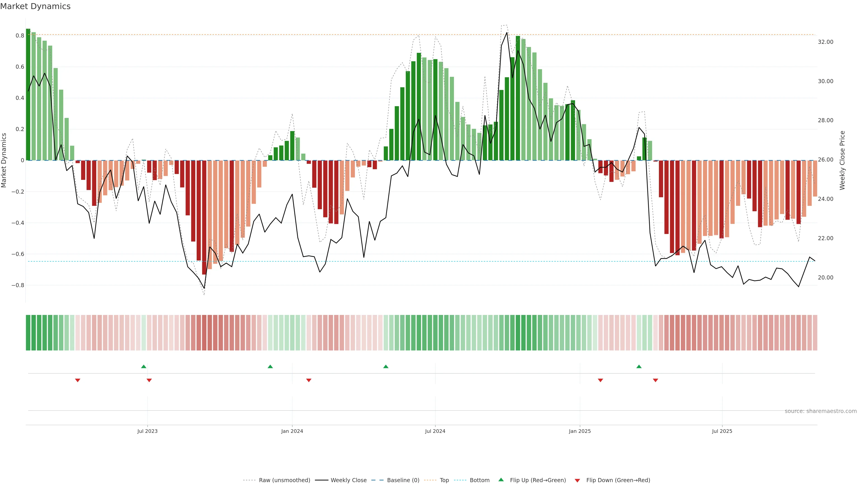The width and height of the screenshot is (868, 488).
Task: Toggle the Weekly Close legend entry
Action: click(x=348, y=480)
